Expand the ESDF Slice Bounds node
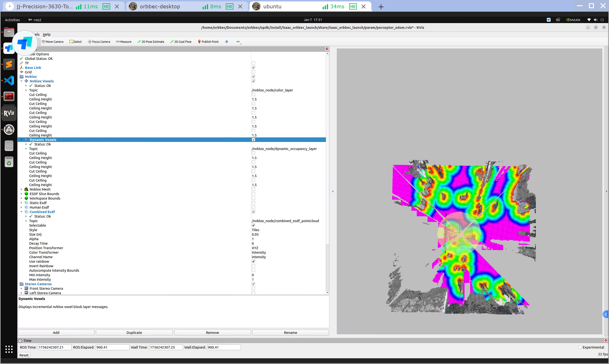609x364 pixels. 21,194
